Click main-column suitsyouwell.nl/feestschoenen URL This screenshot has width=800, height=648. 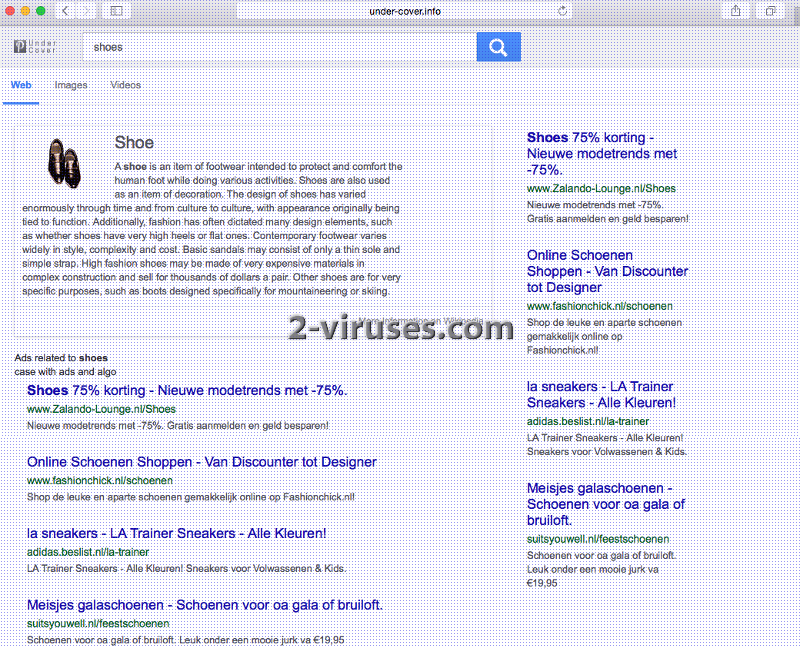pos(98,624)
